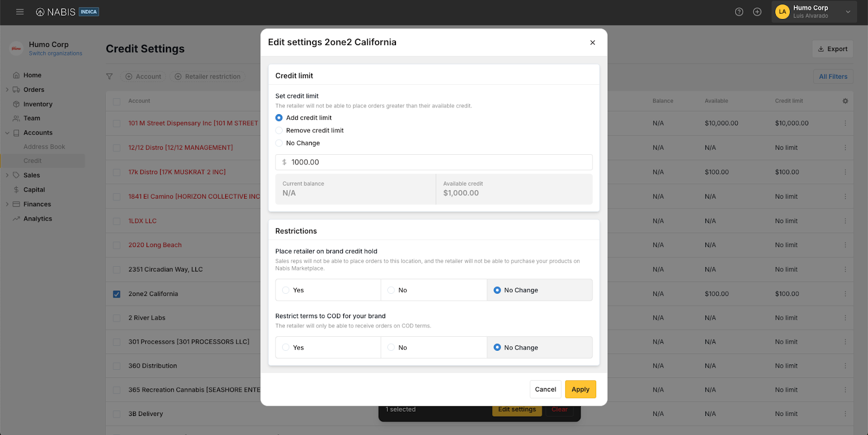Close the Edit settings dialog
Image resolution: width=868 pixels, height=435 pixels.
coord(592,42)
